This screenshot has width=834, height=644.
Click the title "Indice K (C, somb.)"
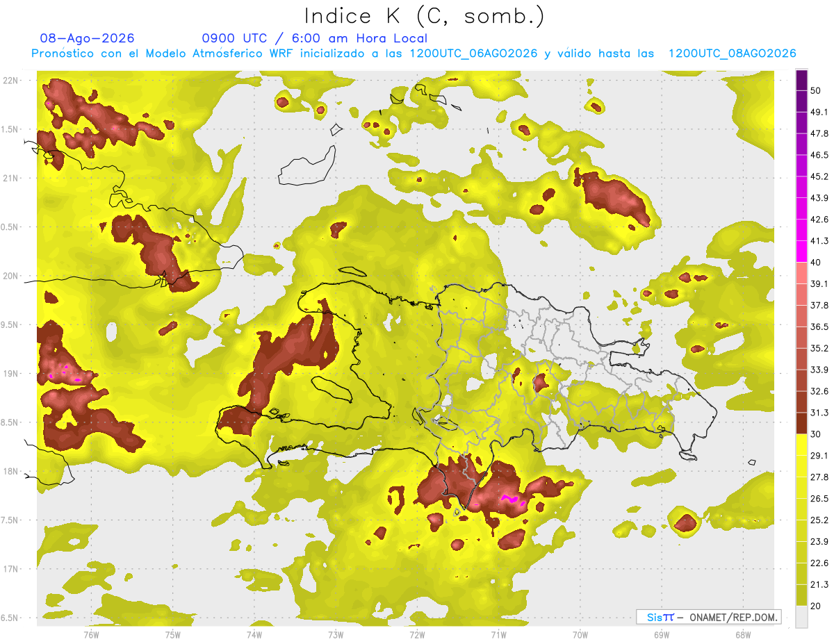424,16
